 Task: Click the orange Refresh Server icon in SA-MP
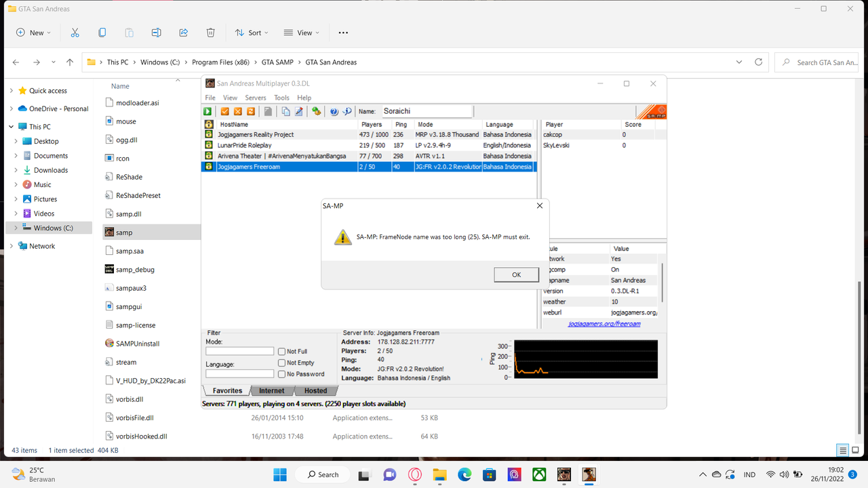pyautogui.click(x=251, y=111)
